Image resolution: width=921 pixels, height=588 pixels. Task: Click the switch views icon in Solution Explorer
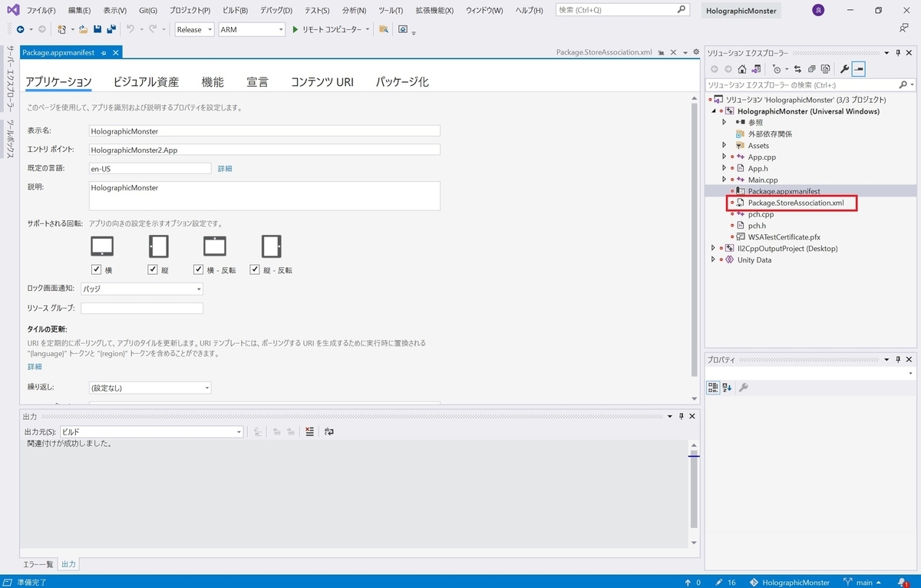[756, 69]
